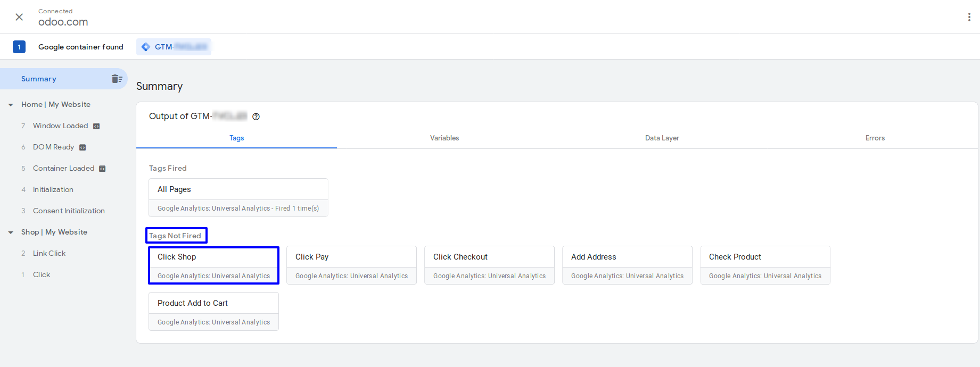The width and height of the screenshot is (980, 367).
Task: Switch to the Tags tab
Action: point(236,138)
